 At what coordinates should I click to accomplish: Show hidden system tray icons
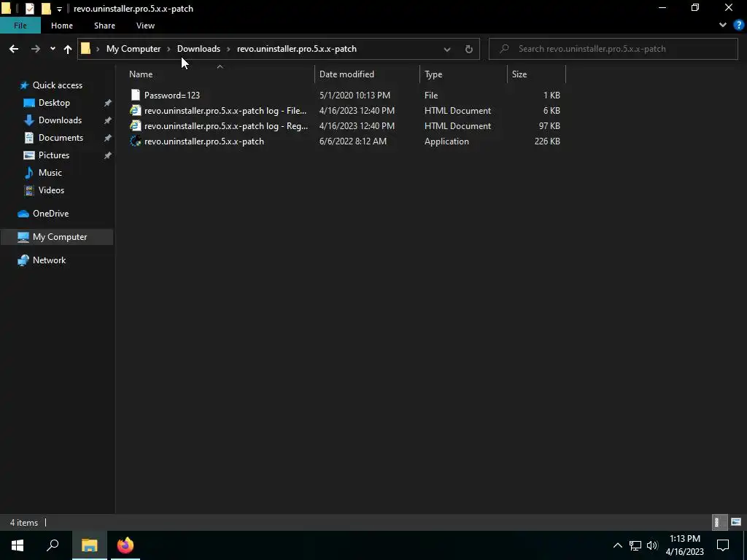(617, 545)
